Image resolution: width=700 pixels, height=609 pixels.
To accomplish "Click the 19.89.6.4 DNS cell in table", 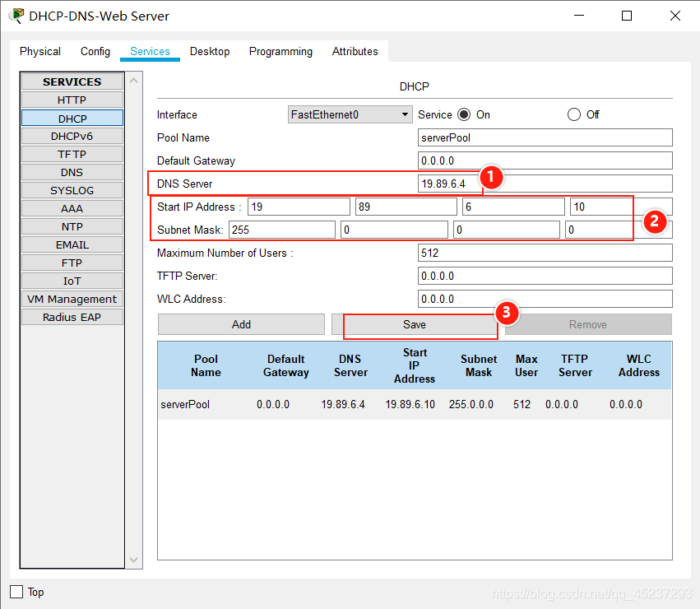I will pos(343,404).
